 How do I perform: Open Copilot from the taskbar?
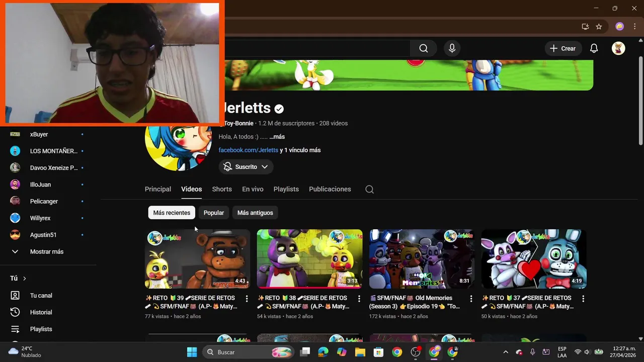point(342,352)
